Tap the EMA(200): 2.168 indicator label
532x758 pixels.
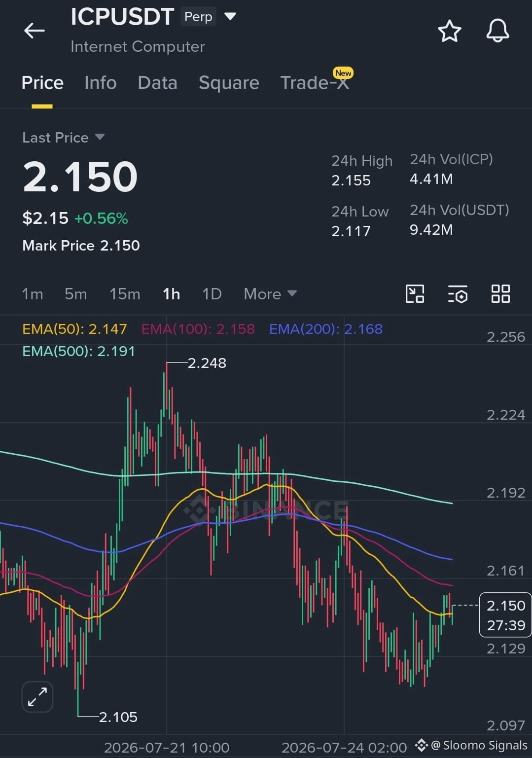[326, 329]
